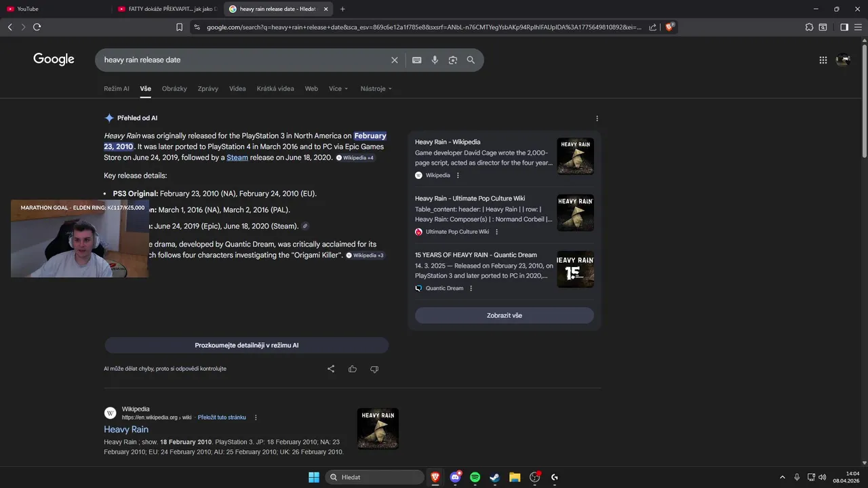This screenshot has height=488, width=868.
Task: Open the Windows Start menu
Action: click(x=314, y=477)
